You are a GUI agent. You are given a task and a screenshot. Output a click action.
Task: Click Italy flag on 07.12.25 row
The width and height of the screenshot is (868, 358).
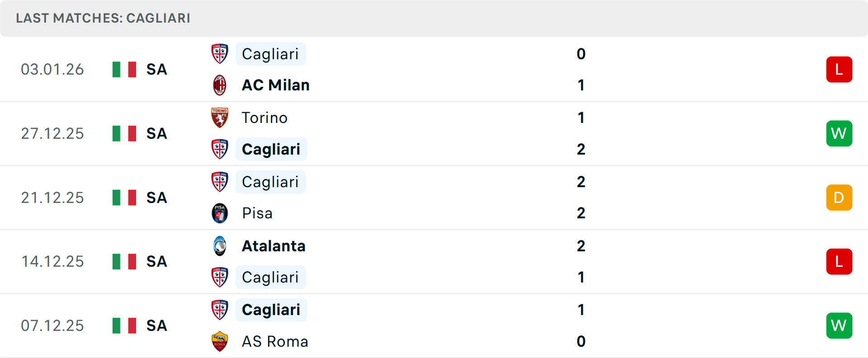point(124,325)
